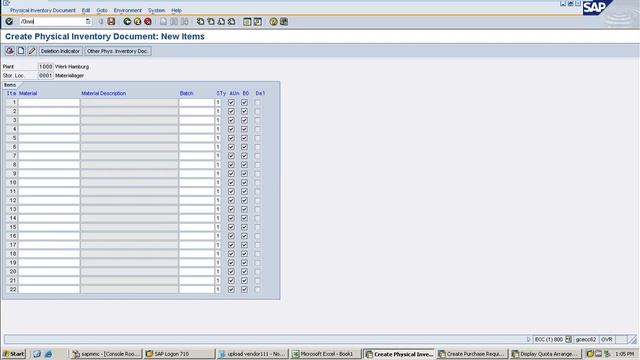The image size is (640, 360).
Task: Click the Batch field in row 3
Action: click(196, 120)
